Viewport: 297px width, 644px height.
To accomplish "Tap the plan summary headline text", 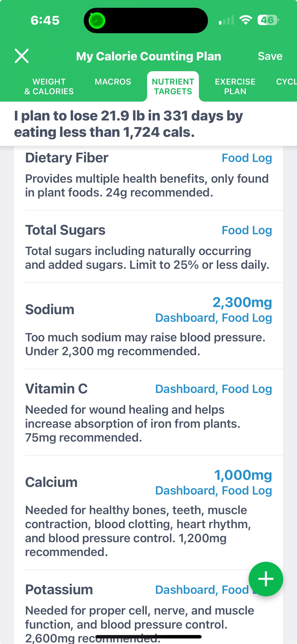I will coord(128,124).
